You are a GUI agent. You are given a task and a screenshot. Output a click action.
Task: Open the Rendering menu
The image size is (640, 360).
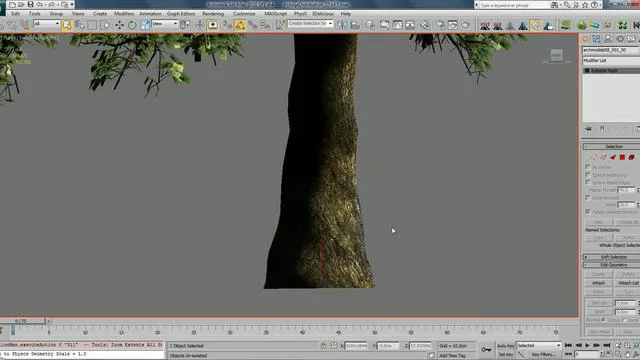(213, 13)
